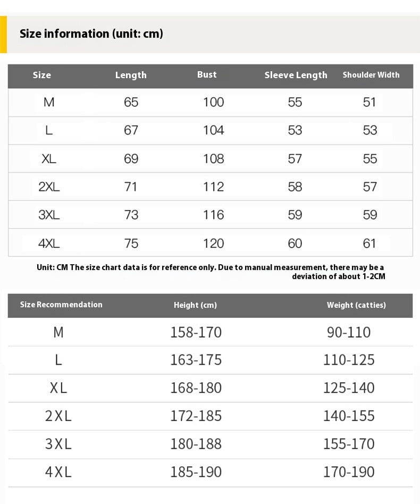This screenshot has height=504, width=420.
Task: Click the measurement deviation note text
Action: pyautogui.click(x=211, y=272)
